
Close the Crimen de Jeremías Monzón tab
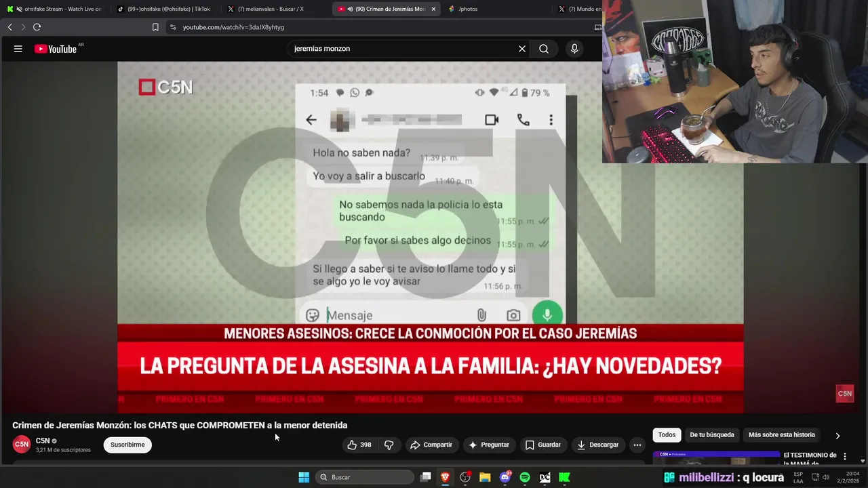pyautogui.click(x=433, y=9)
